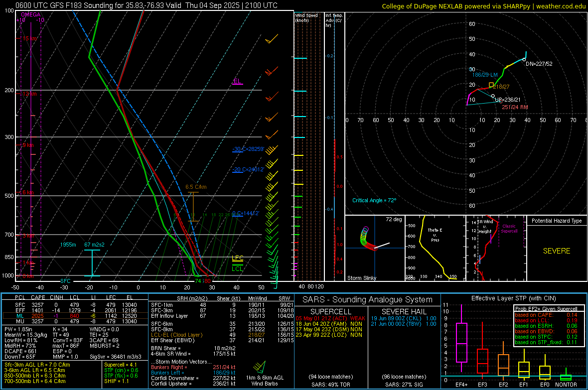The image size is (588, 390).
Task: Click the 23 Apr 99 22Z (LOZ) analogue
Action: [x=329, y=335]
